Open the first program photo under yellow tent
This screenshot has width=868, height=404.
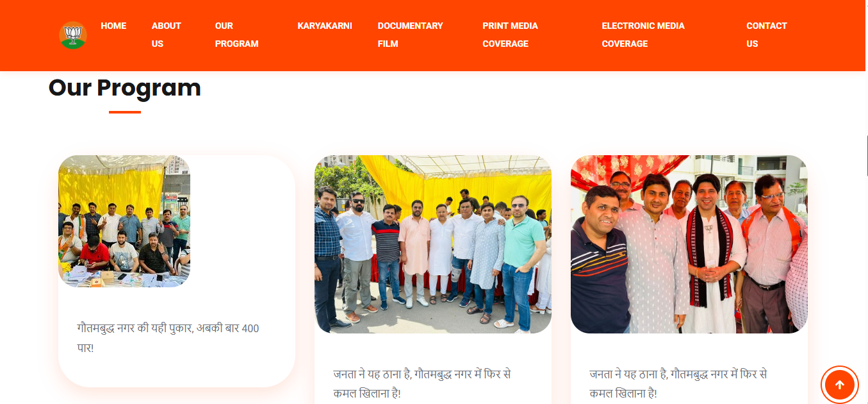click(x=124, y=221)
